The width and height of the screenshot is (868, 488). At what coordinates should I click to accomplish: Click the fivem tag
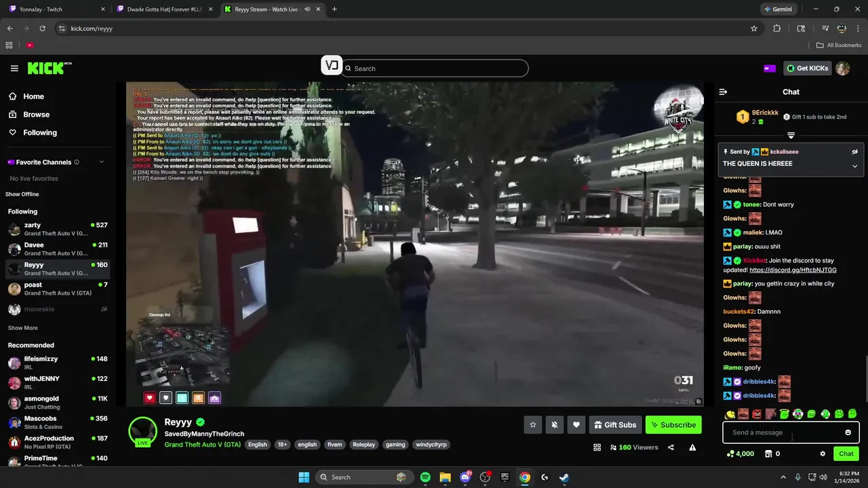click(x=334, y=445)
